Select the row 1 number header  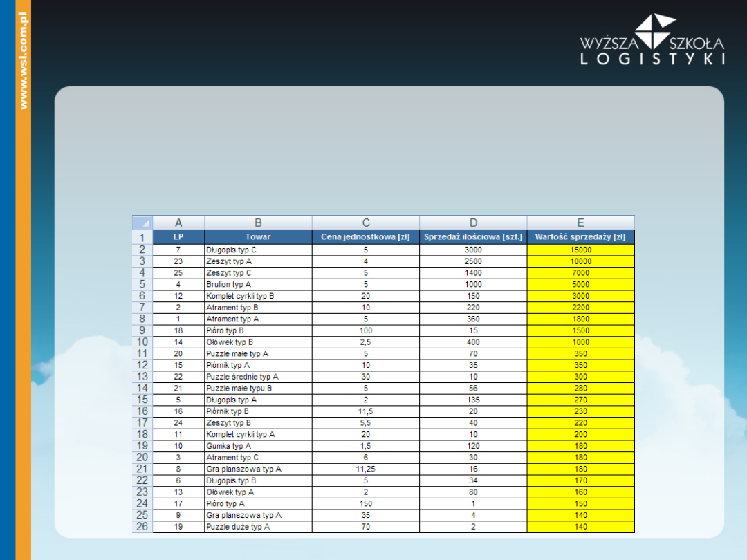tap(142, 237)
